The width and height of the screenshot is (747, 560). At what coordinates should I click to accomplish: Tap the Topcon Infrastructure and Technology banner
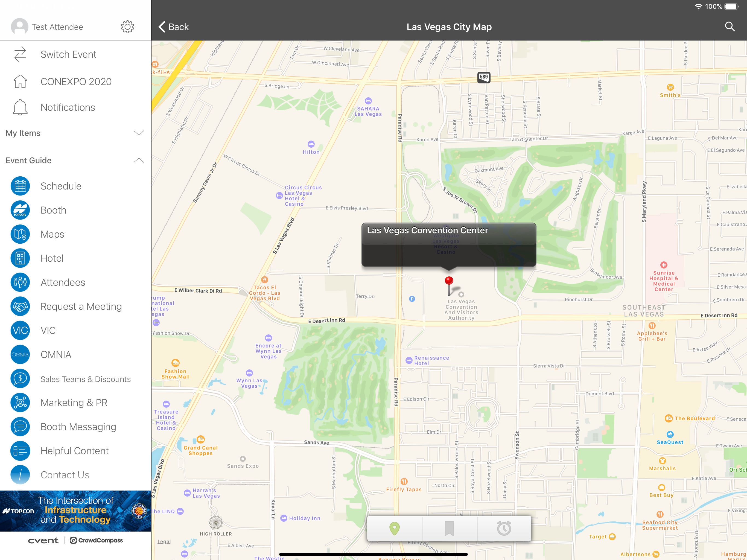(x=75, y=511)
